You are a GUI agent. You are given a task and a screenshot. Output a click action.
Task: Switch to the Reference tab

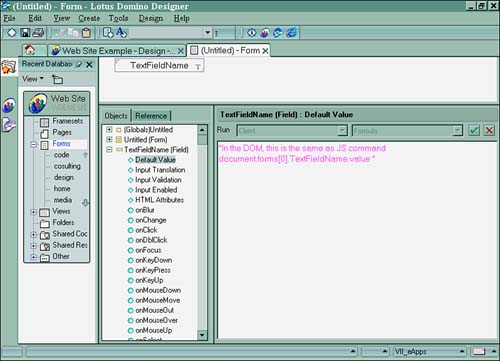(x=151, y=116)
